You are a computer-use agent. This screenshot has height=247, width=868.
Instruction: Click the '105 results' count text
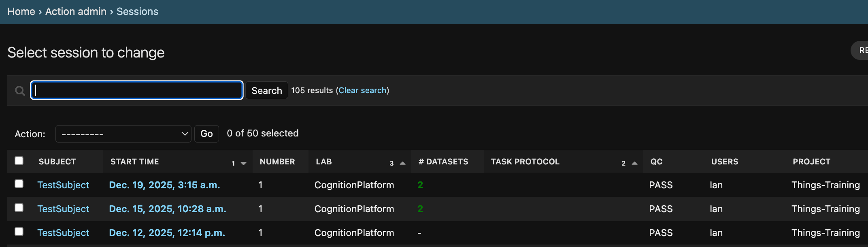312,90
